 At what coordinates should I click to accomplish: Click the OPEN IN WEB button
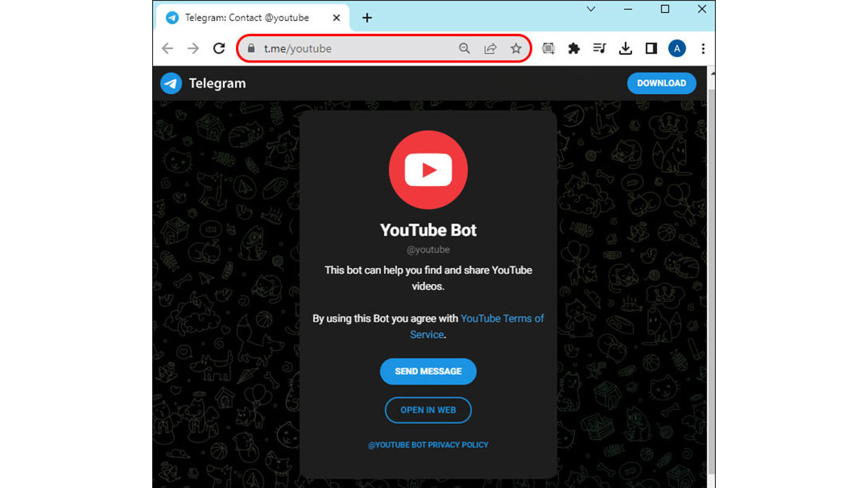pos(428,410)
